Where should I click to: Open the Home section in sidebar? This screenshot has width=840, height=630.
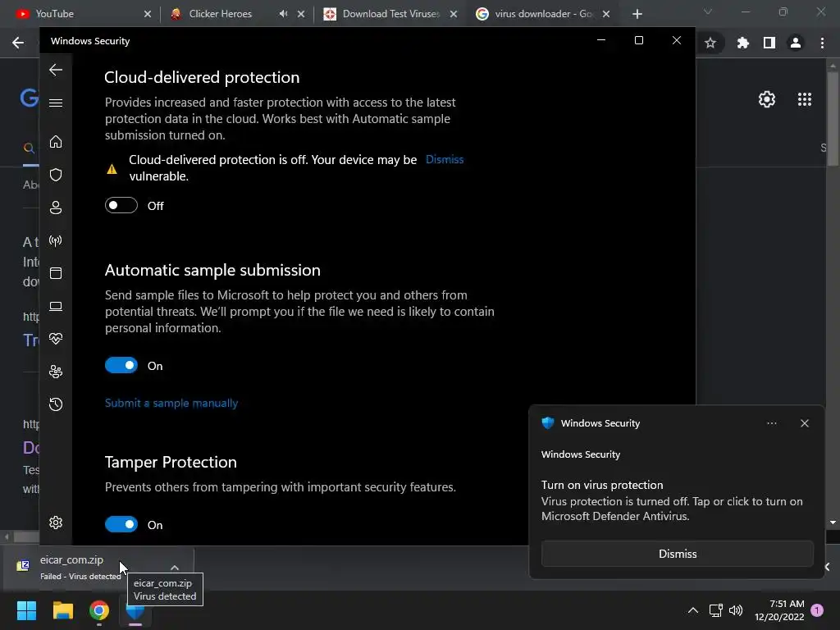click(56, 142)
